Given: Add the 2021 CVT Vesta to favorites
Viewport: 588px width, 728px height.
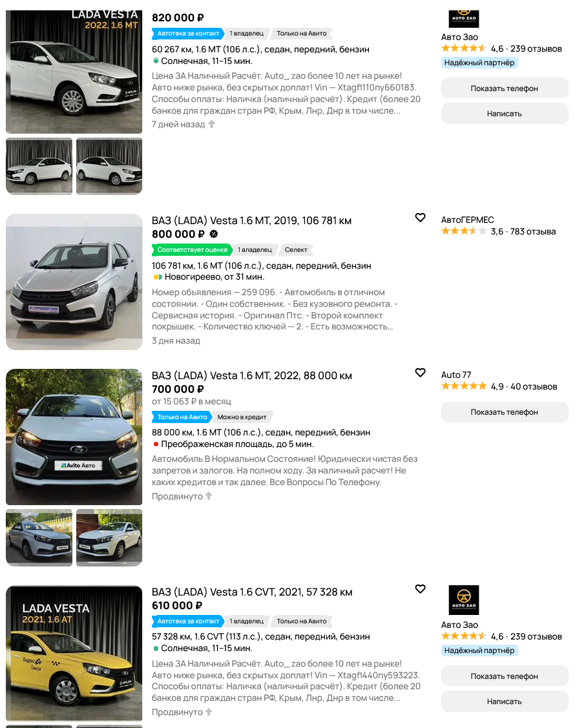Looking at the screenshot, I should coord(420,588).
